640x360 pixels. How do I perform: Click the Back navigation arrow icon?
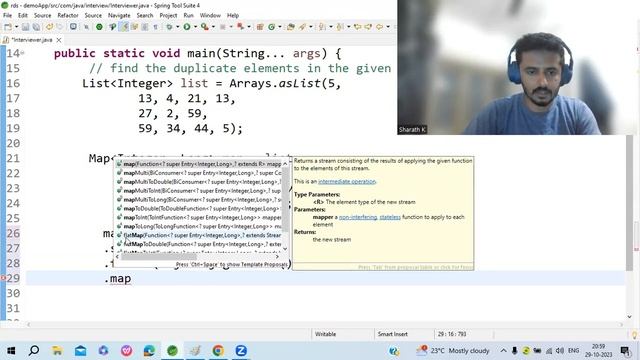(x=379, y=27)
